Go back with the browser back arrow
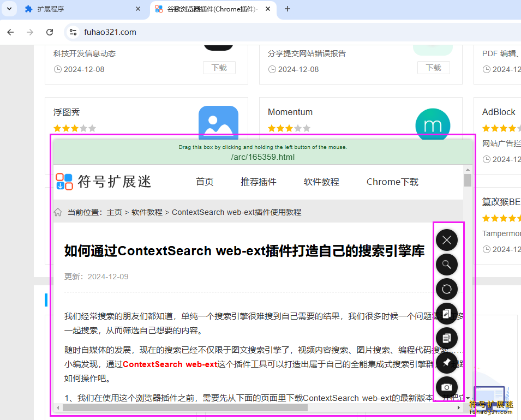 click(x=10, y=32)
